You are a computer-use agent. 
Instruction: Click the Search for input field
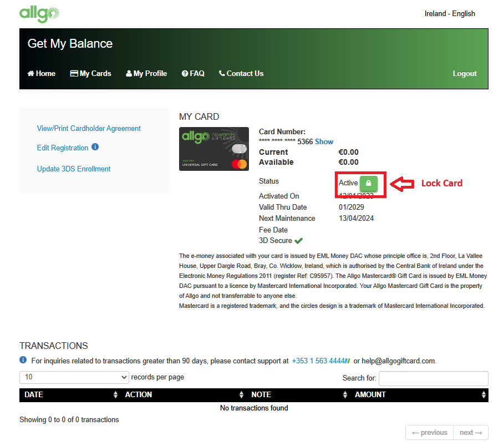[433, 378]
